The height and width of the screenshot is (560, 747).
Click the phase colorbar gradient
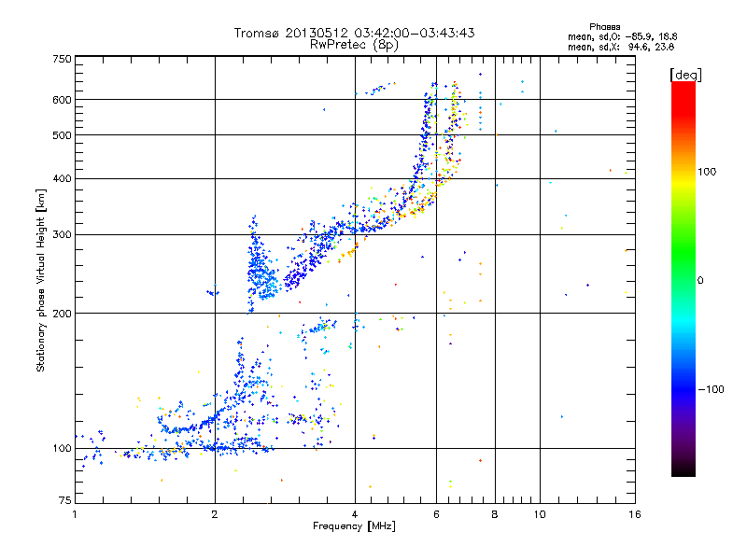pos(684,278)
